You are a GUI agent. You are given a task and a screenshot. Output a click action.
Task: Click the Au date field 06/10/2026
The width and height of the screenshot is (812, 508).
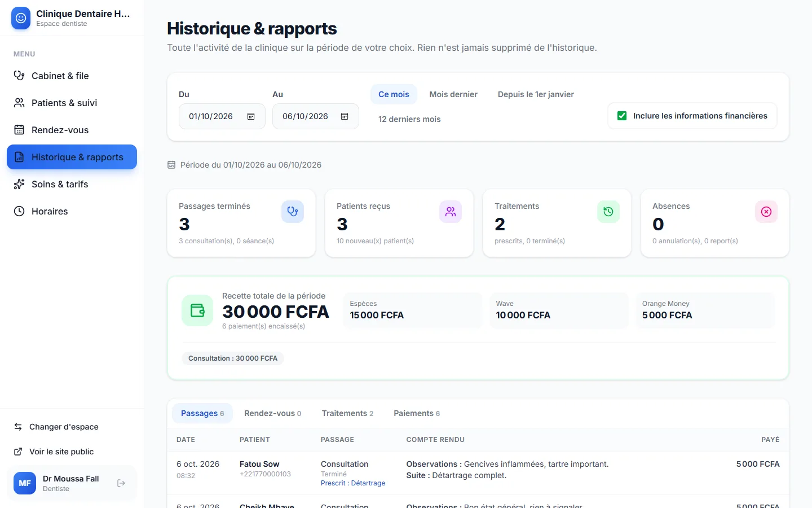pos(316,116)
